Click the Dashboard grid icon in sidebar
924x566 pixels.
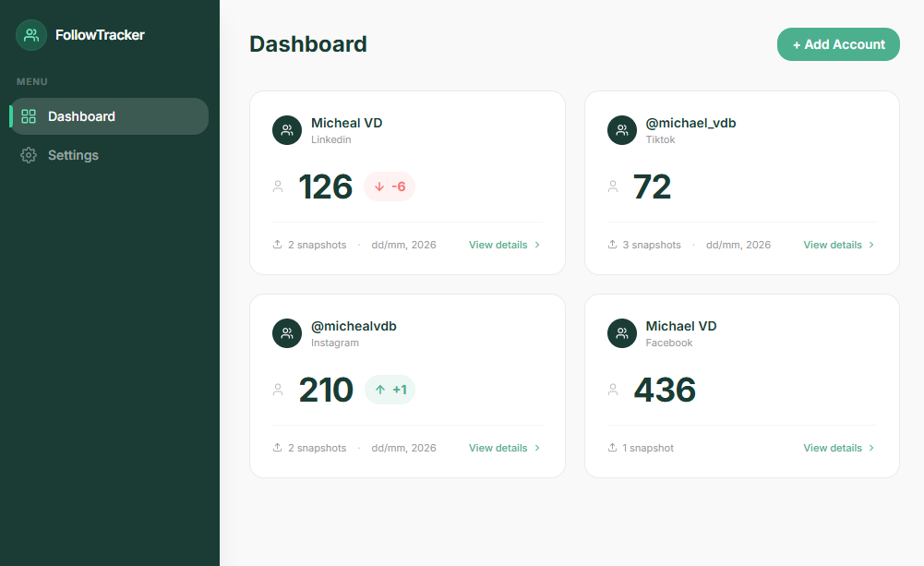(x=29, y=116)
